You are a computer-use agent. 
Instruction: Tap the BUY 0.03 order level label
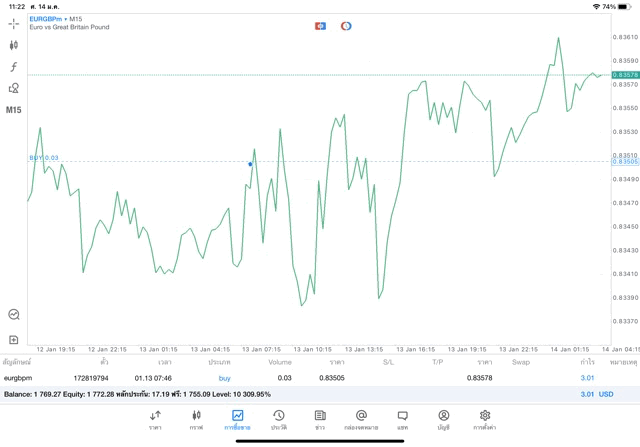click(x=44, y=158)
